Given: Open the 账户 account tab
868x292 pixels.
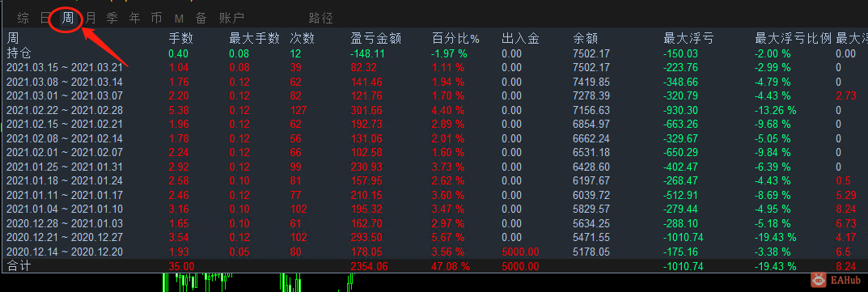Looking at the screenshot, I should click(x=231, y=19).
